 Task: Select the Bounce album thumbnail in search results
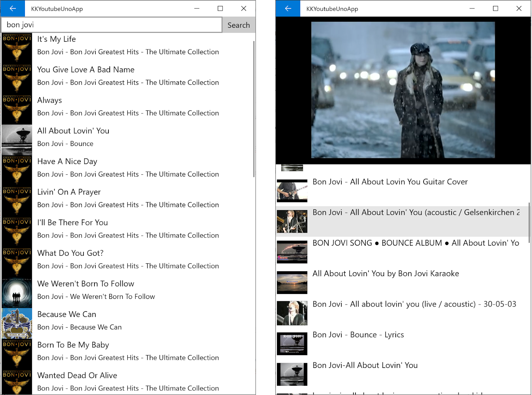click(x=17, y=140)
